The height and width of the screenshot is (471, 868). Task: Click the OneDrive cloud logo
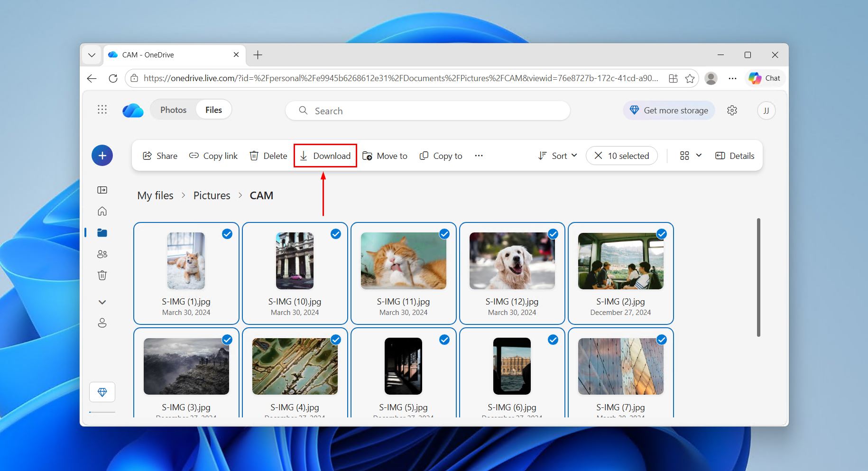tap(133, 111)
